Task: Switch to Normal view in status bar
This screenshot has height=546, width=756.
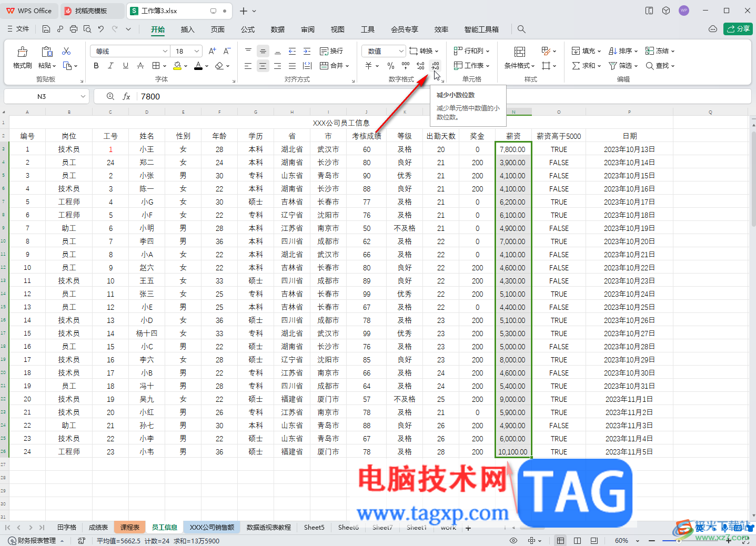Action: click(x=561, y=541)
